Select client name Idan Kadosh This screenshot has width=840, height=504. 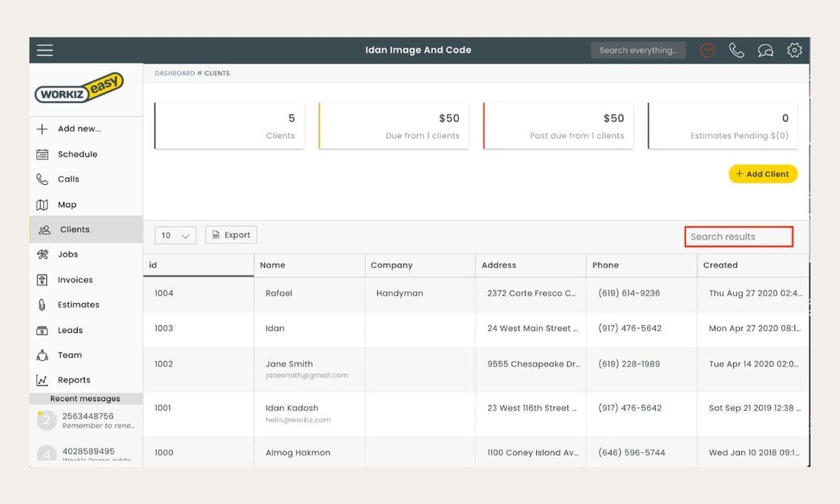tap(292, 408)
